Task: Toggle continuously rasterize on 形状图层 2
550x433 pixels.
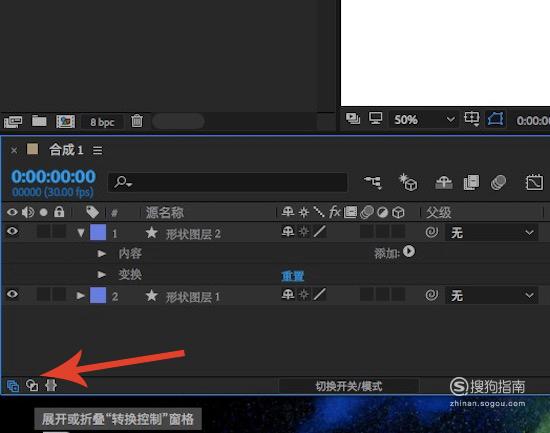Action: tap(304, 232)
